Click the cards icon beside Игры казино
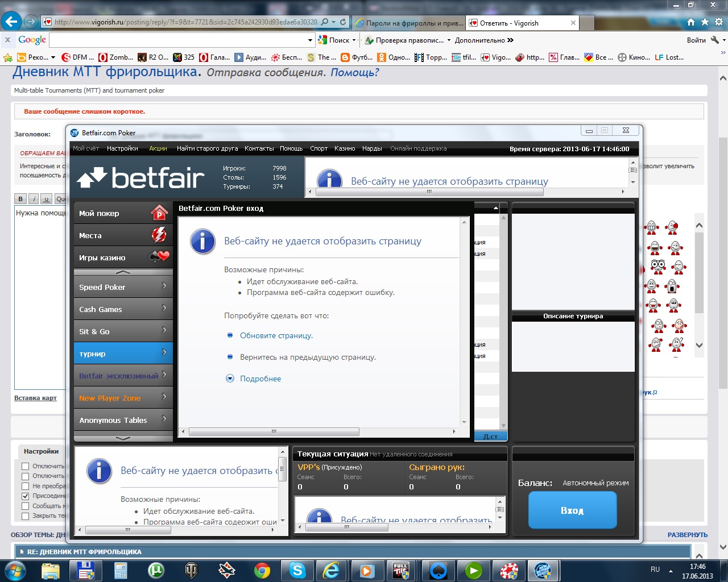The width and height of the screenshot is (728, 582). click(159, 257)
